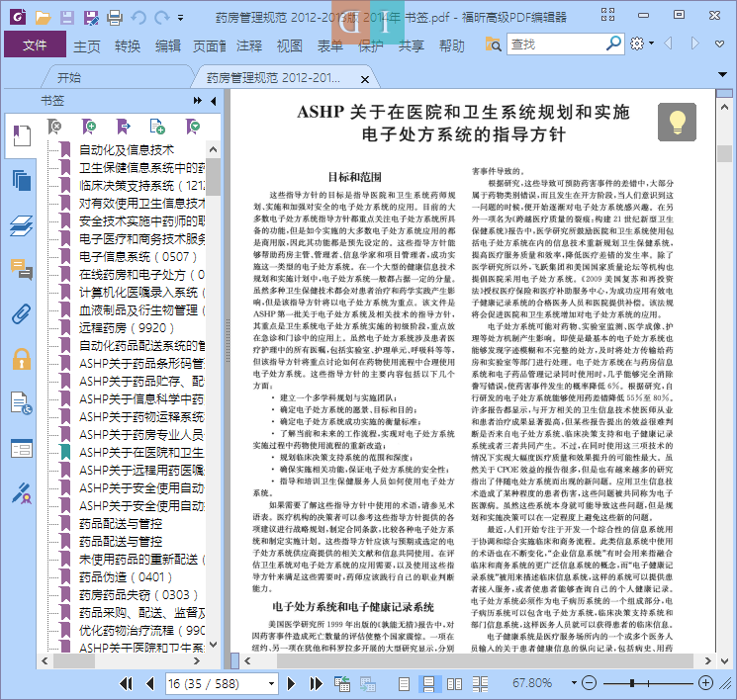Image resolution: width=737 pixels, height=700 pixels.
Task: Zoom in with the plus button
Action: (x=705, y=682)
